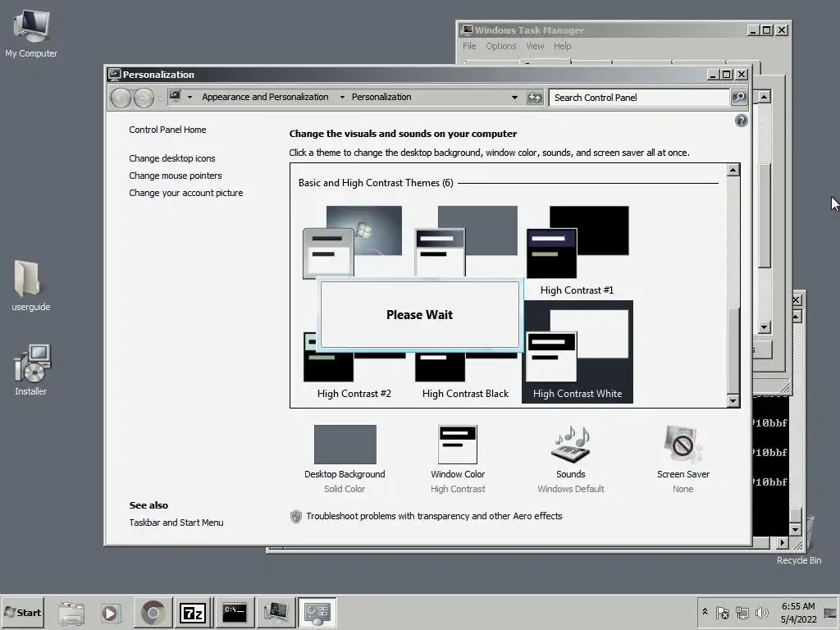The width and height of the screenshot is (840, 630).
Task: Open the Chrome browser taskbar icon
Action: tap(153, 612)
